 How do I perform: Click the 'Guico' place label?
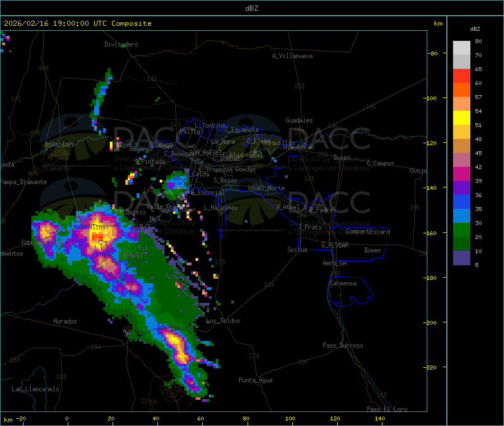342,157
